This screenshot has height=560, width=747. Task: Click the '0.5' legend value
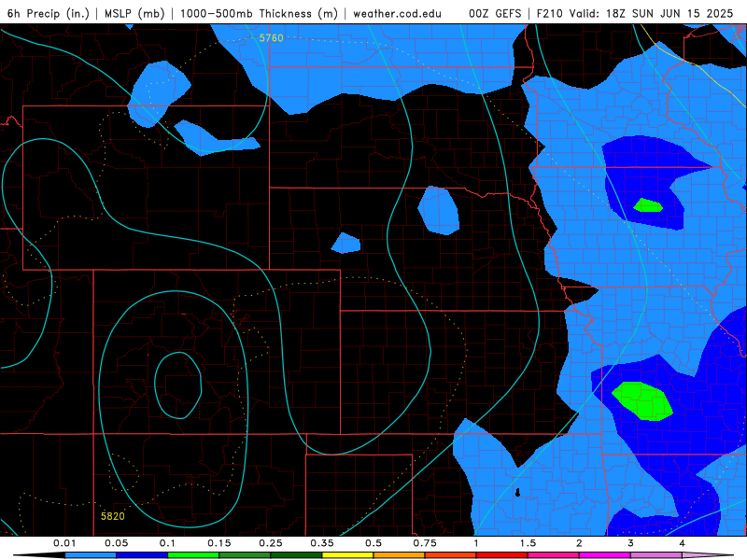(x=373, y=543)
